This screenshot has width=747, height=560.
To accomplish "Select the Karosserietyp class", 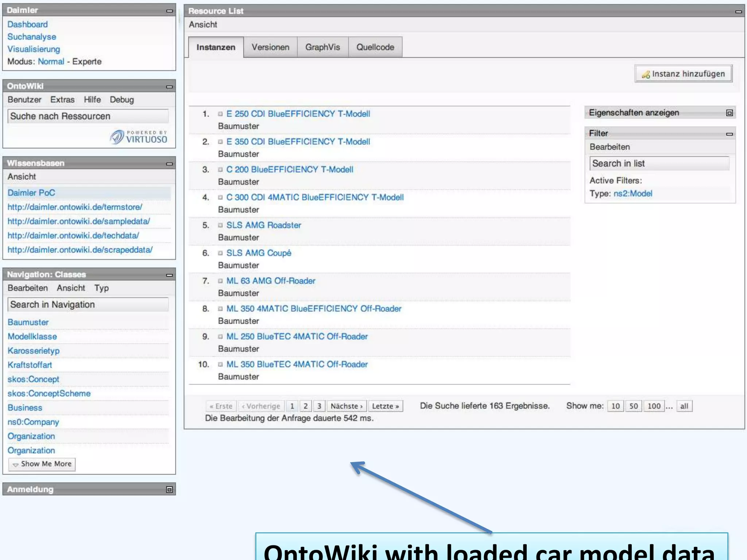I will click(x=34, y=351).
